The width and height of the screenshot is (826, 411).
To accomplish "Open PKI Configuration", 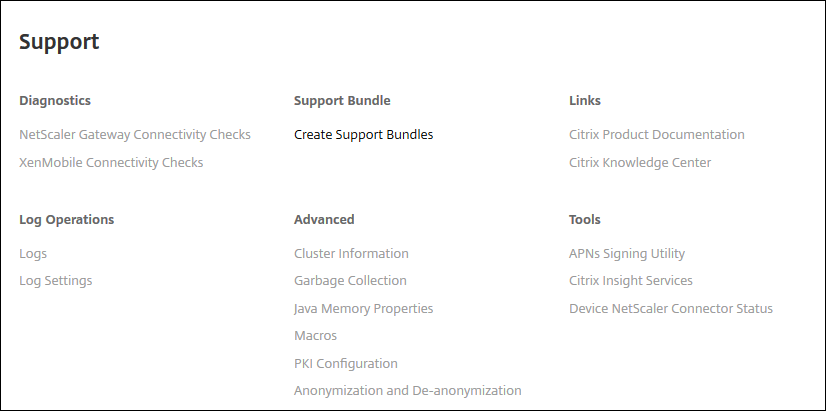I will pyautogui.click(x=345, y=364).
